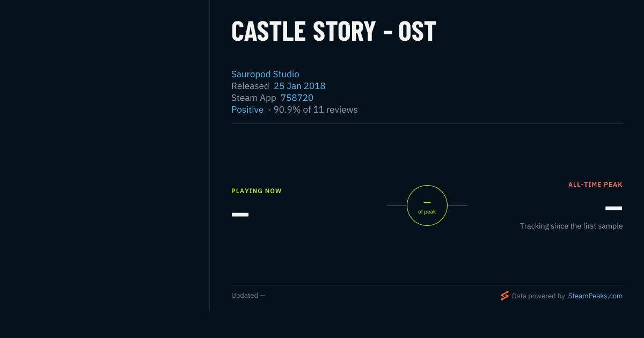Click the Playing Now dash value
This screenshot has height=338, width=644.
pos(240,215)
